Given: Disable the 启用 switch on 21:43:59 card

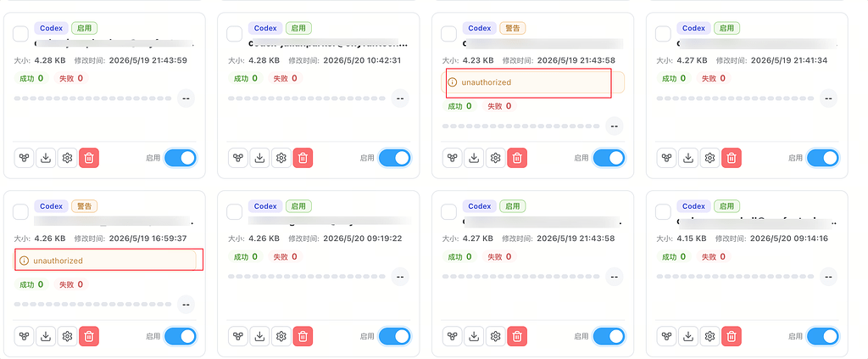Looking at the screenshot, I should 181,158.
